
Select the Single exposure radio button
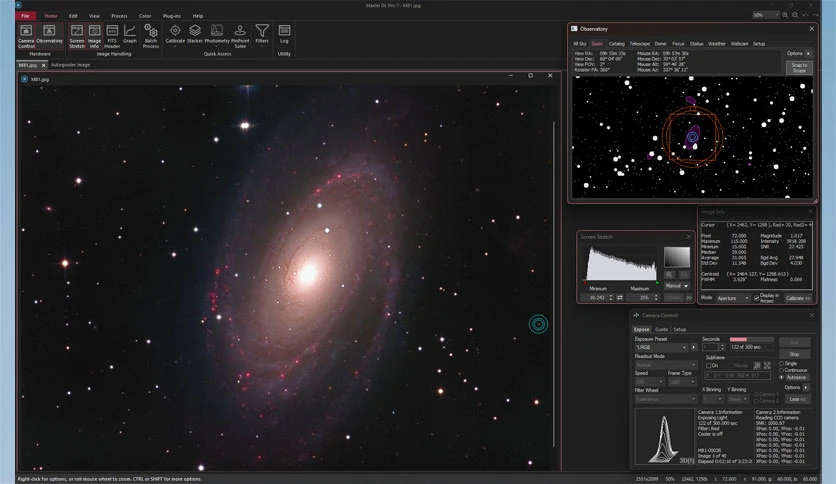pos(782,363)
